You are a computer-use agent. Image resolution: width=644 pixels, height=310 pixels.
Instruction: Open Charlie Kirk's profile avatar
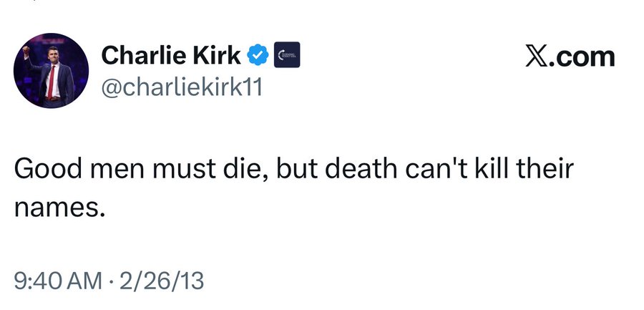pyautogui.click(x=50, y=71)
